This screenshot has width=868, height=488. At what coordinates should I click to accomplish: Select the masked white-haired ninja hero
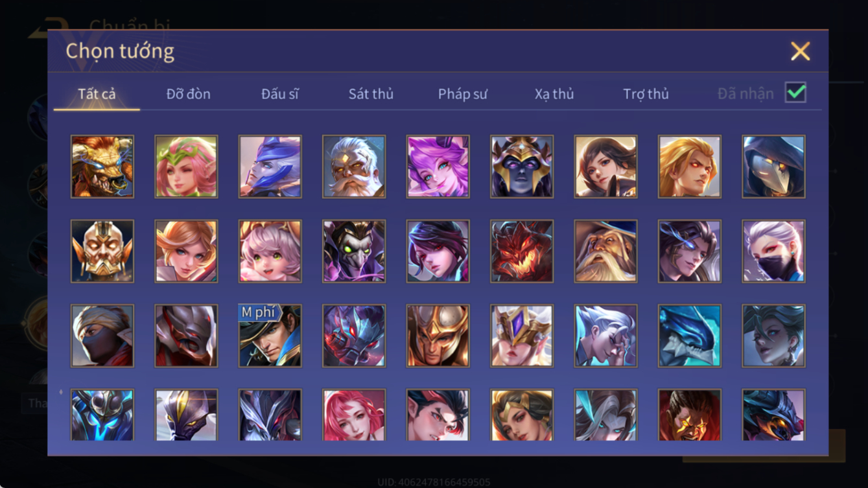coord(774,251)
